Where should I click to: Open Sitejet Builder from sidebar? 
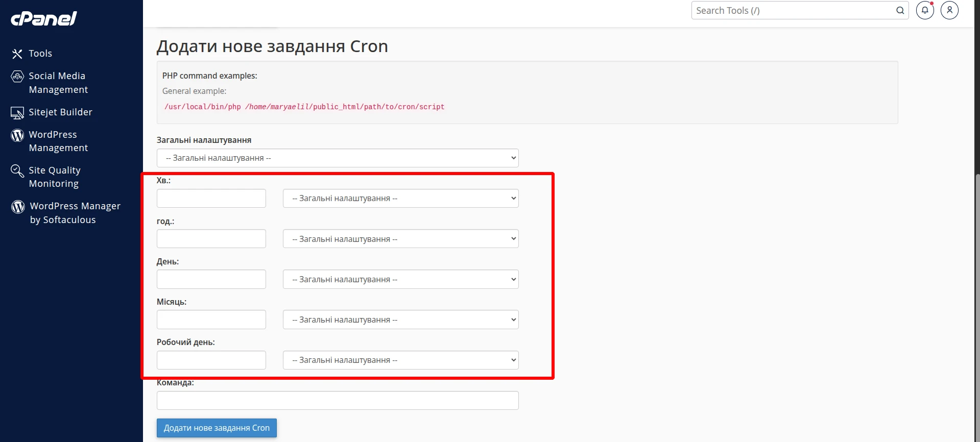[x=60, y=112]
